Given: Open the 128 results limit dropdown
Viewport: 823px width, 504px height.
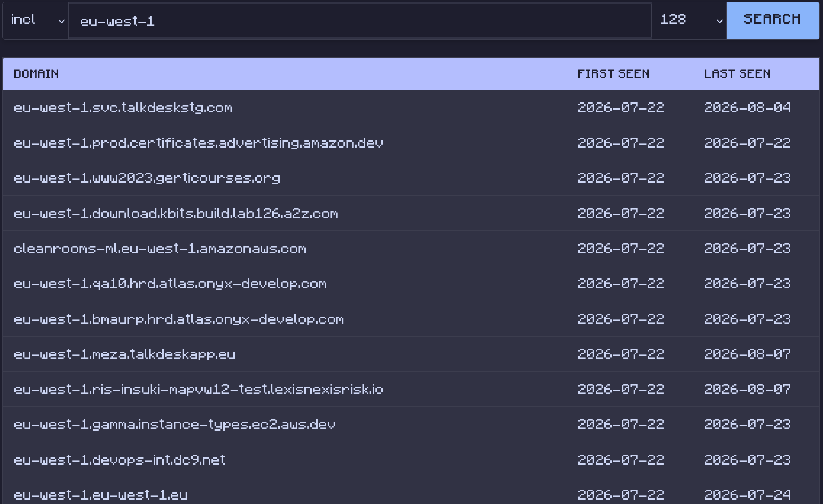Looking at the screenshot, I should (x=689, y=20).
